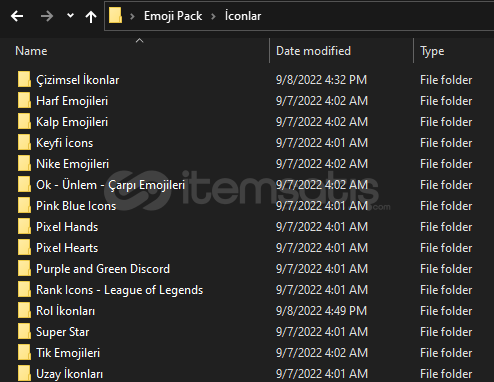The image size is (494, 382).
Task: Expand chevron between Emoji Pack and İconlar
Action: pyautogui.click(x=213, y=16)
